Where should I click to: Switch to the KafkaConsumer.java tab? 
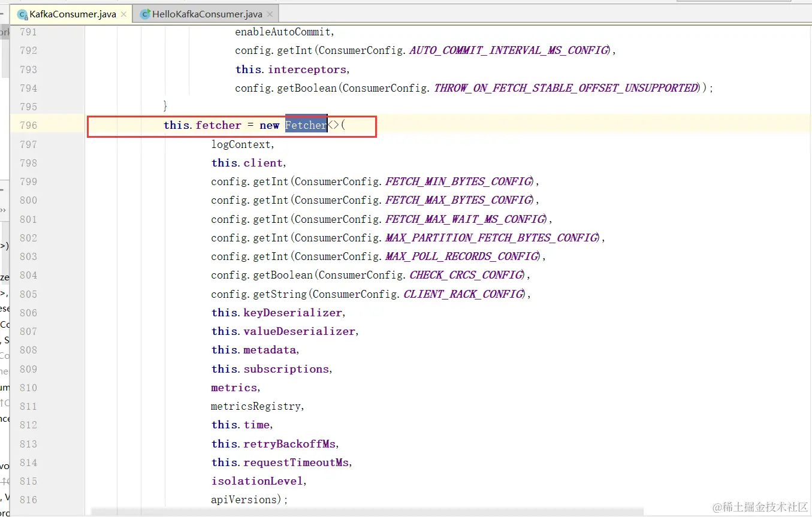(x=71, y=14)
